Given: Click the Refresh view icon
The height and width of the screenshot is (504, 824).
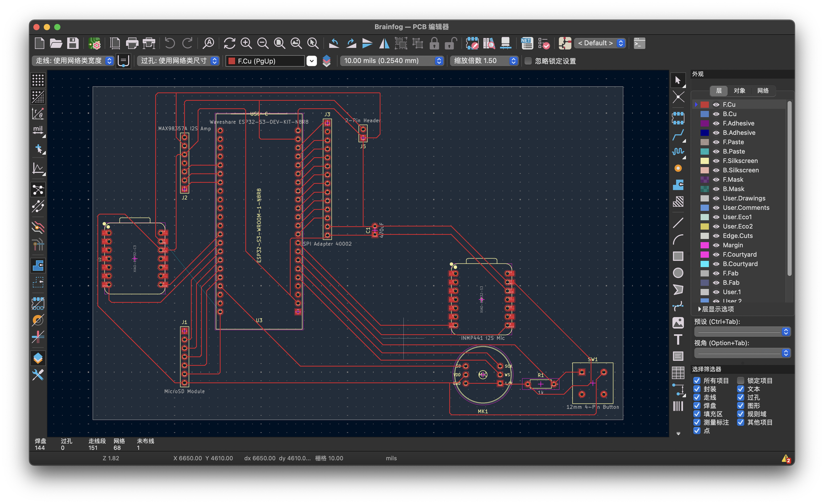Looking at the screenshot, I should [229, 43].
